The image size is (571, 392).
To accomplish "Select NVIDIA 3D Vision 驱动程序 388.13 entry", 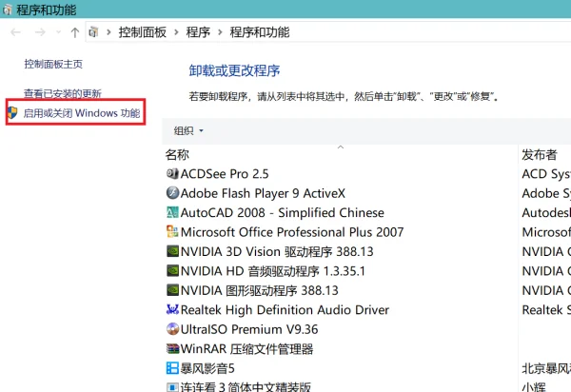I will point(277,251).
